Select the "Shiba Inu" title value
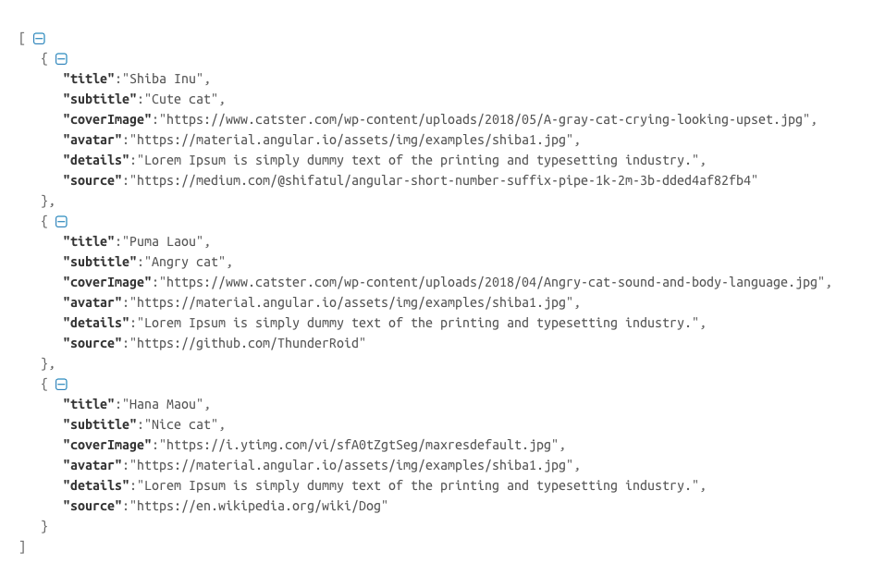Screen dimensions: 873x588 [x=163, y=80]
